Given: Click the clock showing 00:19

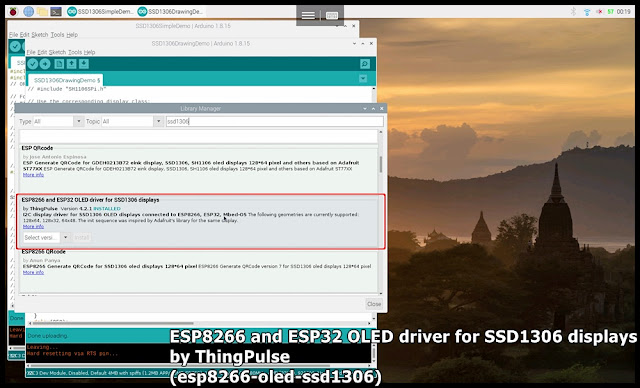Looking at the screenshot, I should pyautogui.click(x=624, y=12).
